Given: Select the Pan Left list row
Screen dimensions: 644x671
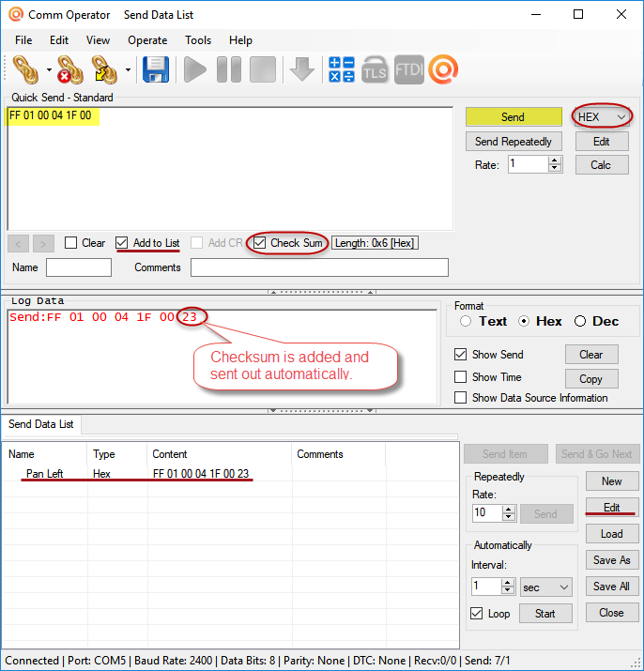Looking at the screenshot, I should (230, 474).
